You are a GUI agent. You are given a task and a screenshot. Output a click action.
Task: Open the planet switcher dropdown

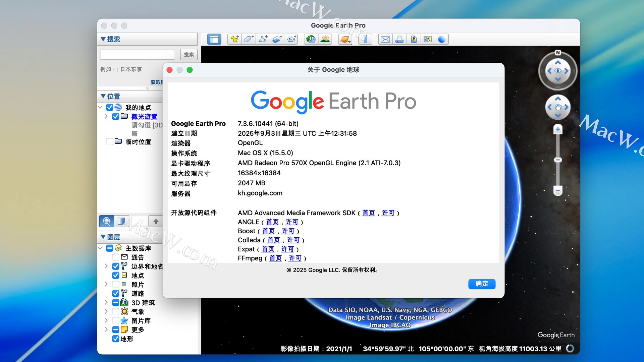pos(345,39)
